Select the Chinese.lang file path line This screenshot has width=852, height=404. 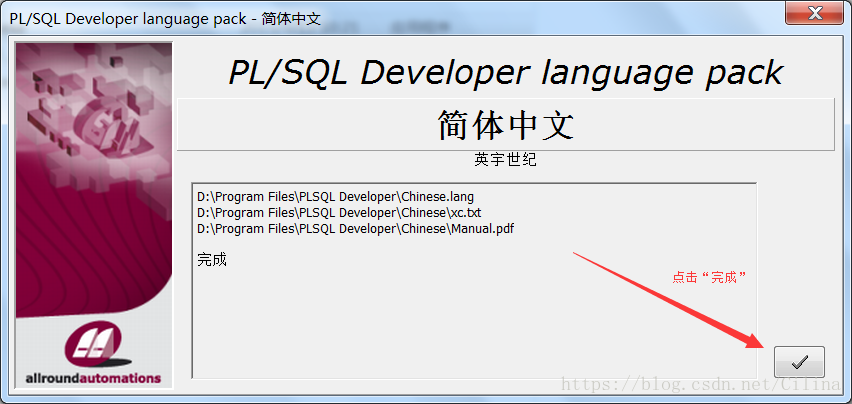click(x=335, y=197)
